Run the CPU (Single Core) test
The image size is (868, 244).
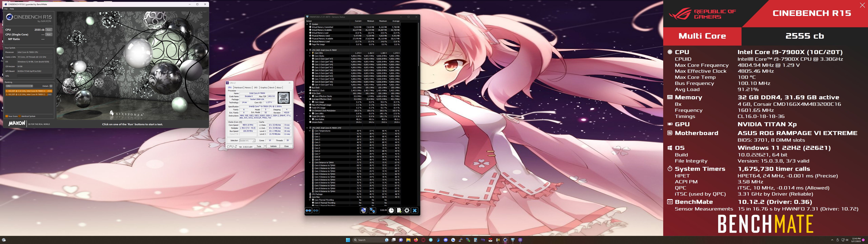(x=49, y=35)
